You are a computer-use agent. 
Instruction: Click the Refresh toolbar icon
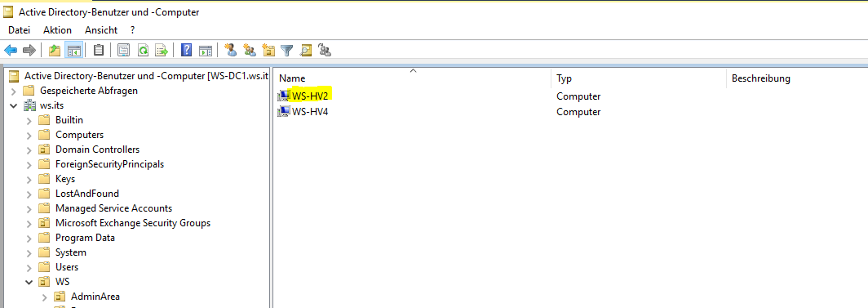coord(143,51)
